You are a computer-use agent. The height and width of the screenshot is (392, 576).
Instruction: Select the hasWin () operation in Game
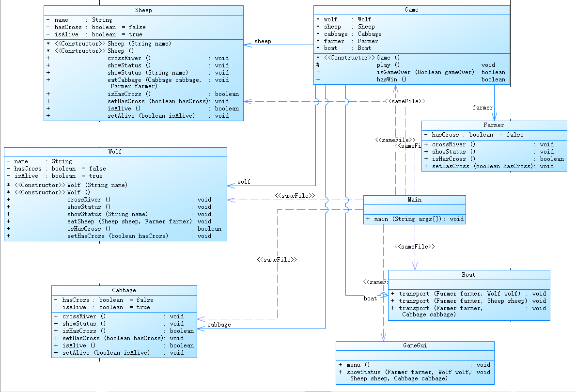point(411,79)
